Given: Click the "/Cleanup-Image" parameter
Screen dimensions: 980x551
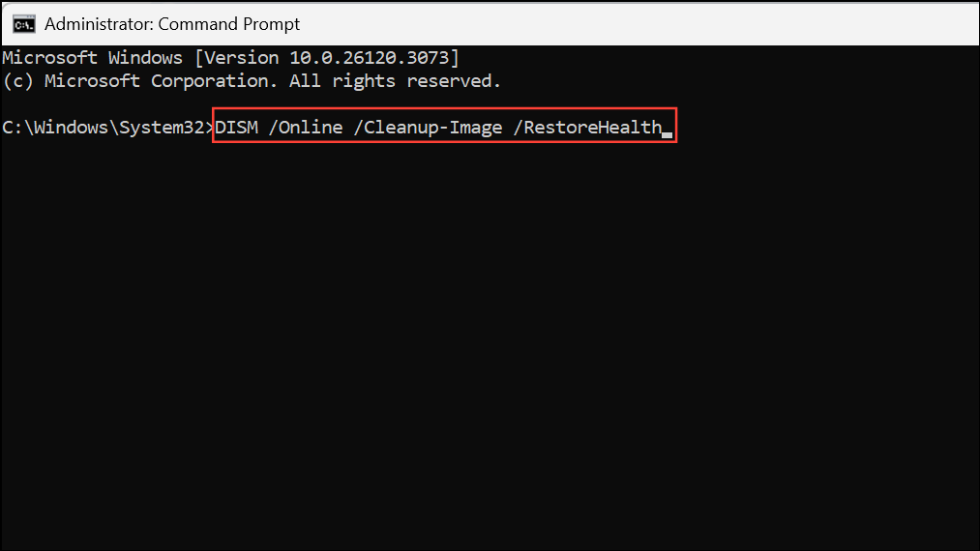Looking at the screenshot, I should click(x=429, y=128).
